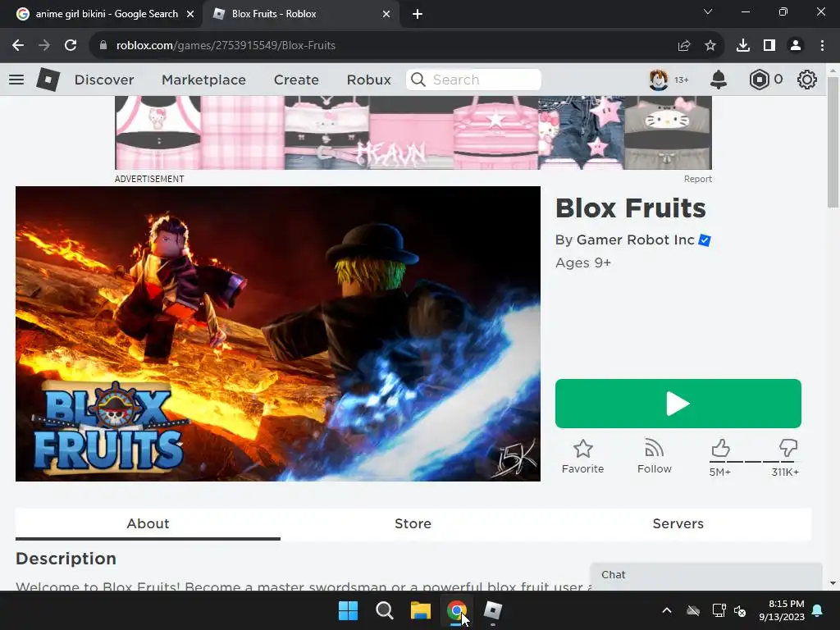Open the network display tray icon
840x630 pixels.
719,610
